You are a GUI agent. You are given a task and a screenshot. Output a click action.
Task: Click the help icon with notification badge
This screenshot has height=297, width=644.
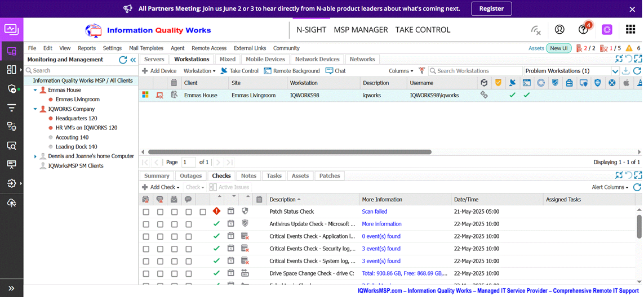point(583,30)
